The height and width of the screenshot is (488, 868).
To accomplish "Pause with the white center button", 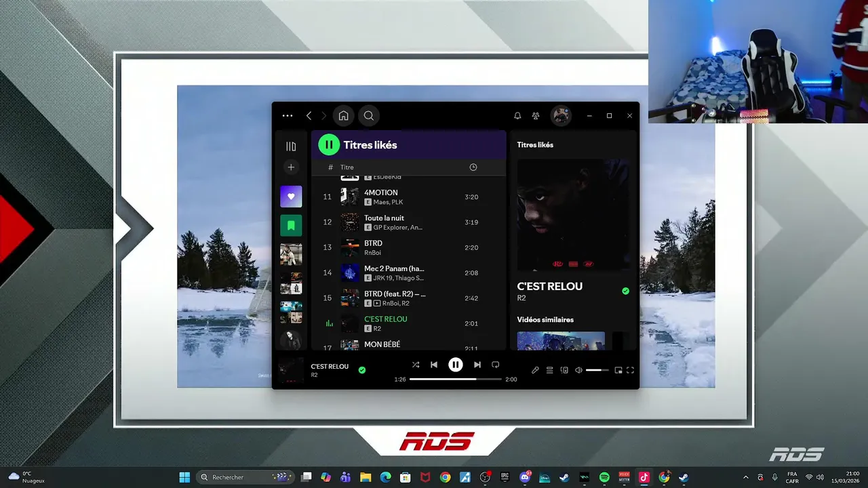I will click(x=456, y=365).
